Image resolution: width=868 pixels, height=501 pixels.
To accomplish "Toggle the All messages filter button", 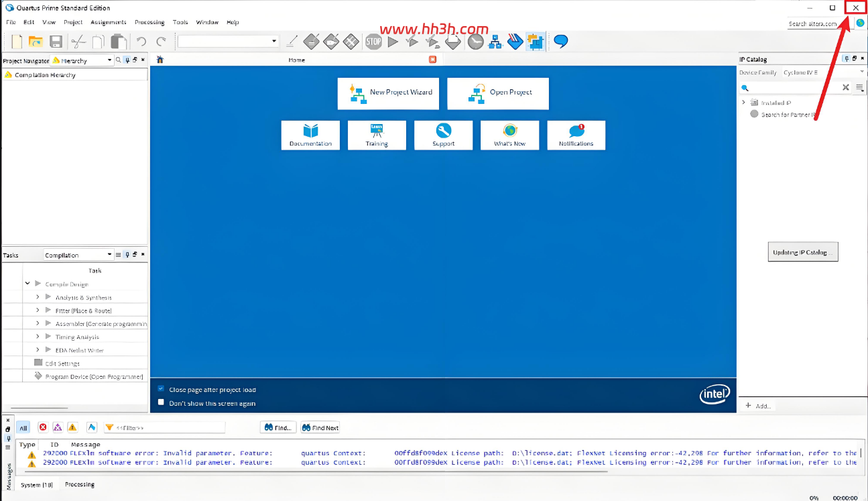I will click(23, 428).
